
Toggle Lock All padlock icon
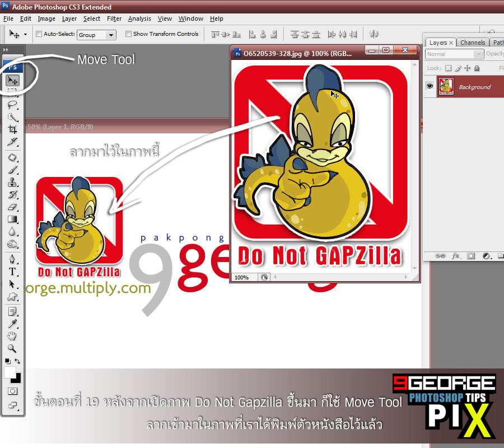pyautogui.click(x=477, y=68)
